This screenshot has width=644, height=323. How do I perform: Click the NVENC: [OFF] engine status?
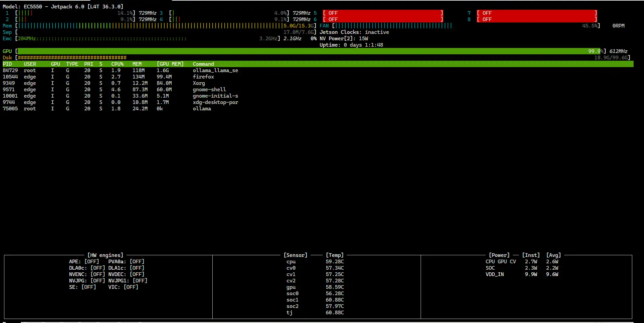(87, 274)
